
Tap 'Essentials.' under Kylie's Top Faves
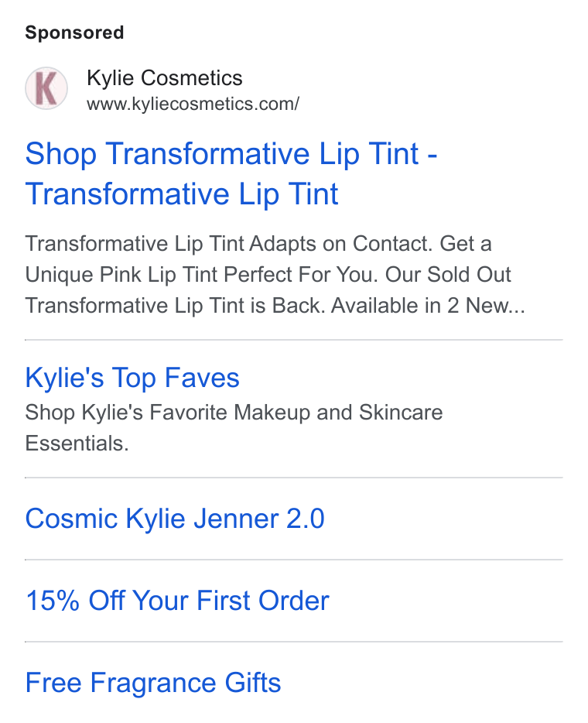point(77,443)
